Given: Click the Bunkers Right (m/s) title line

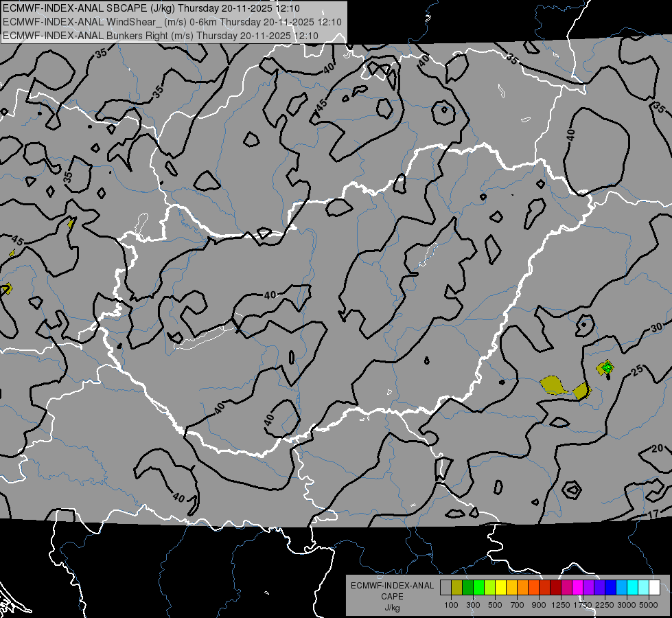Looking at the screenshot, I should pyautogui.click(x=161, y=36).
